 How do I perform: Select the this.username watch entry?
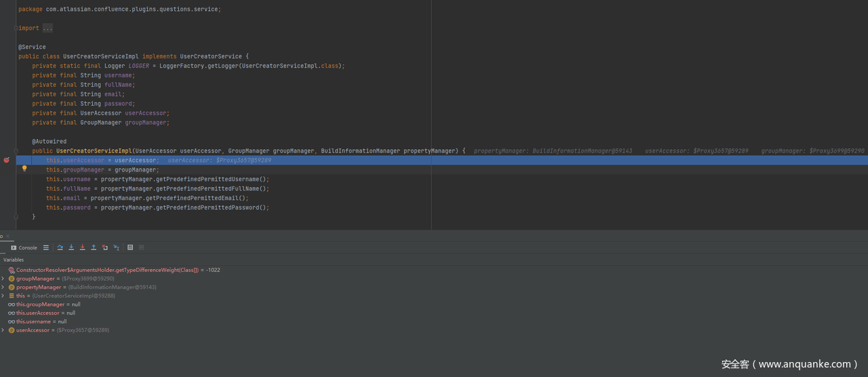click(x=41, y=321)
